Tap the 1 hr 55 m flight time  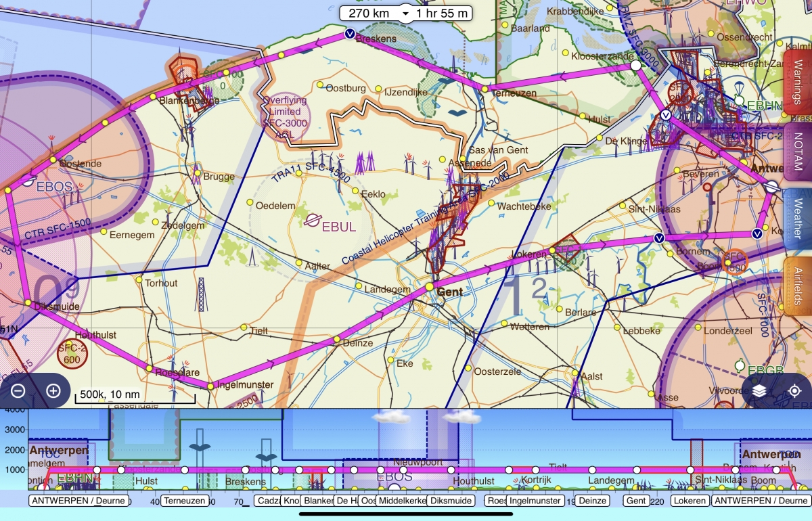[x=441, y=14]
